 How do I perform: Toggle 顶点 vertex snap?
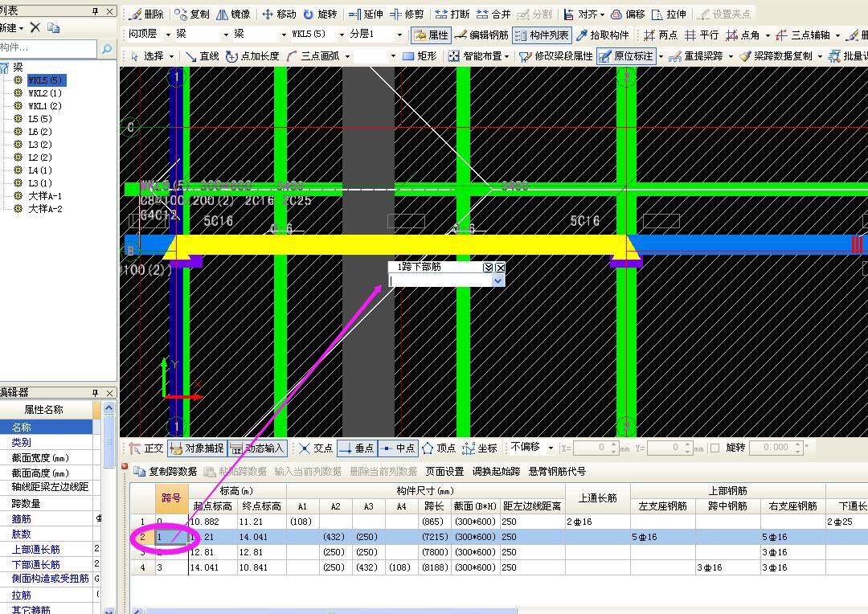(x=440, y=448)
